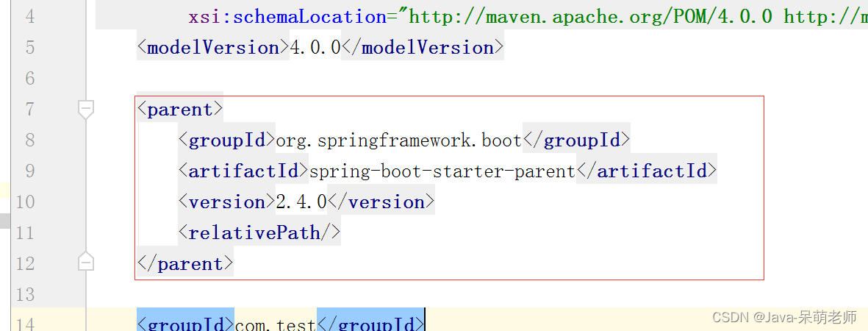
Task: Click the 2.4.0 version value
Action: pyautogui.click(x=301, y=202)
